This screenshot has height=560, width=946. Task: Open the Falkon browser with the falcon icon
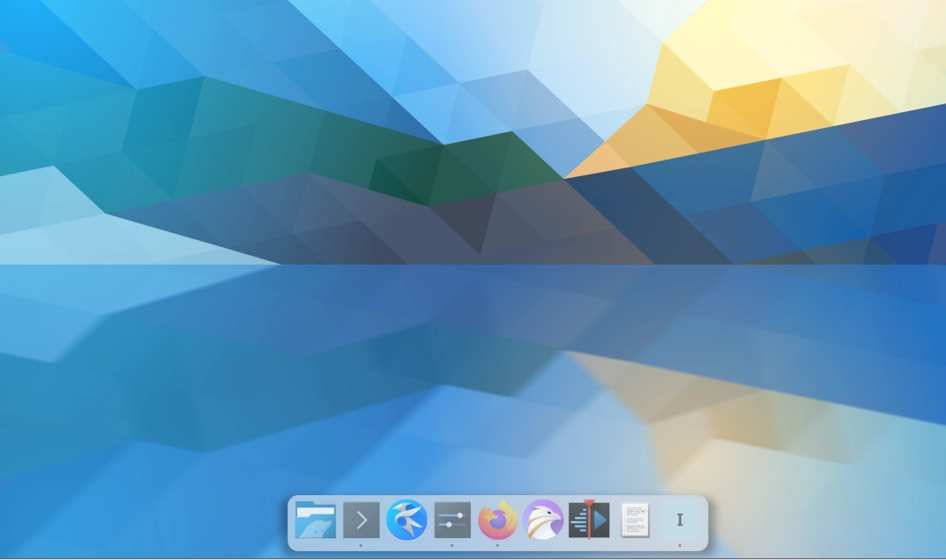click(544, 521)
